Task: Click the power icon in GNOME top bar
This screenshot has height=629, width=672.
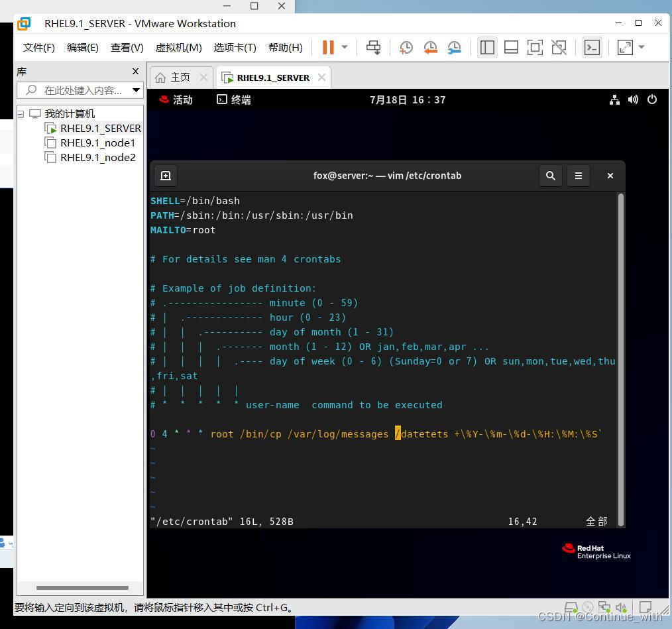Action: point(652,100)
